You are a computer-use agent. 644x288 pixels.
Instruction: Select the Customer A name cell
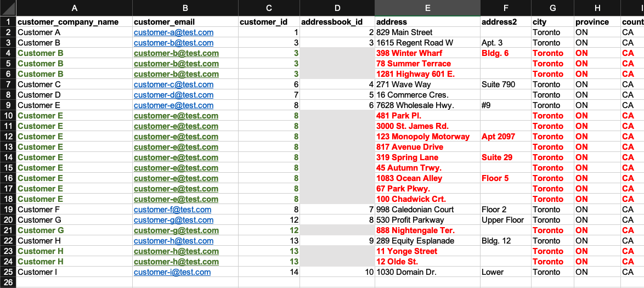coord(75,32)
